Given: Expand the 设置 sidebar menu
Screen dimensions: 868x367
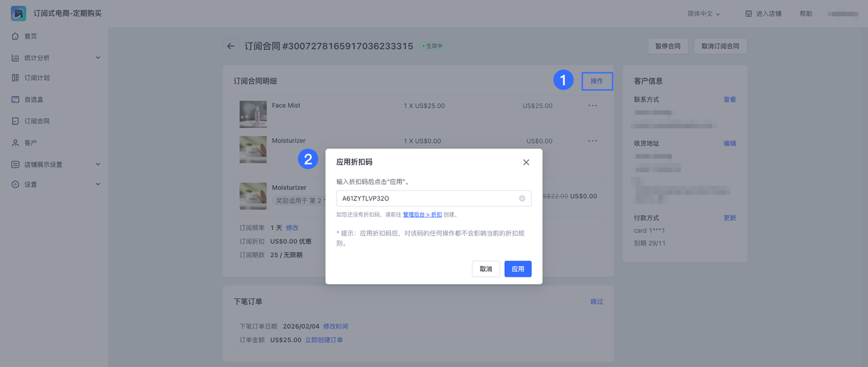Looking at the screenshot, I should tap(98, 184).
